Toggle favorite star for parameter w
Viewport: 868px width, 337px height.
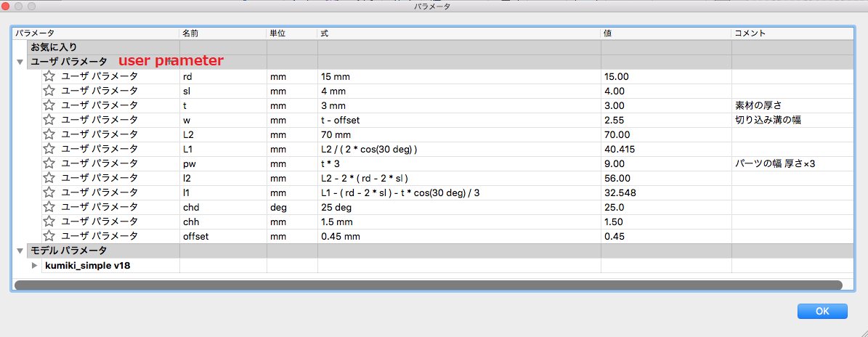[49, 120]
